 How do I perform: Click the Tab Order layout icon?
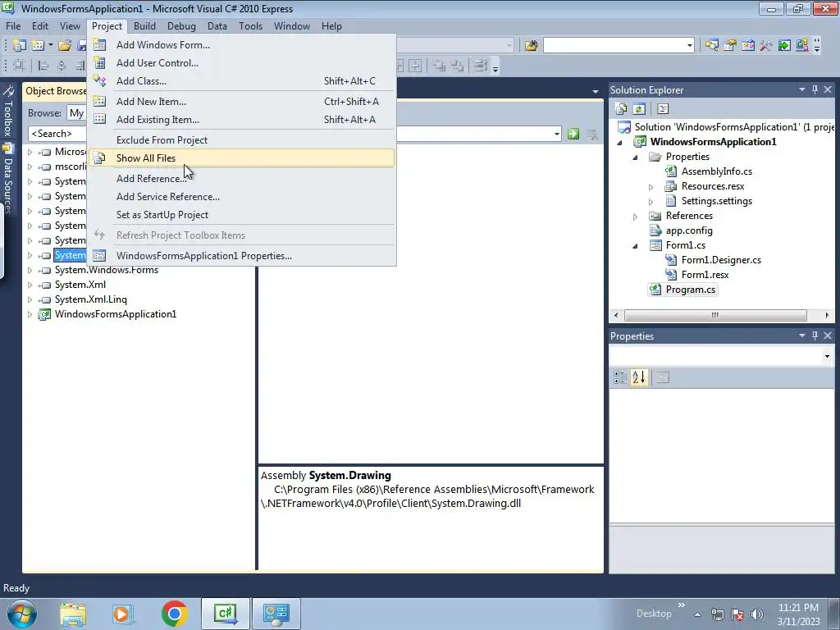pos(480,66)
